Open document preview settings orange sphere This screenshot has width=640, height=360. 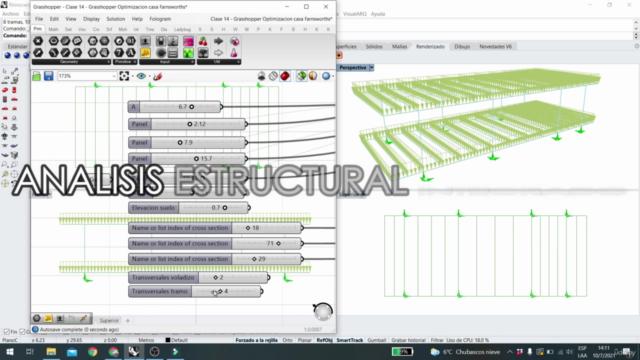tap(313, 76)
